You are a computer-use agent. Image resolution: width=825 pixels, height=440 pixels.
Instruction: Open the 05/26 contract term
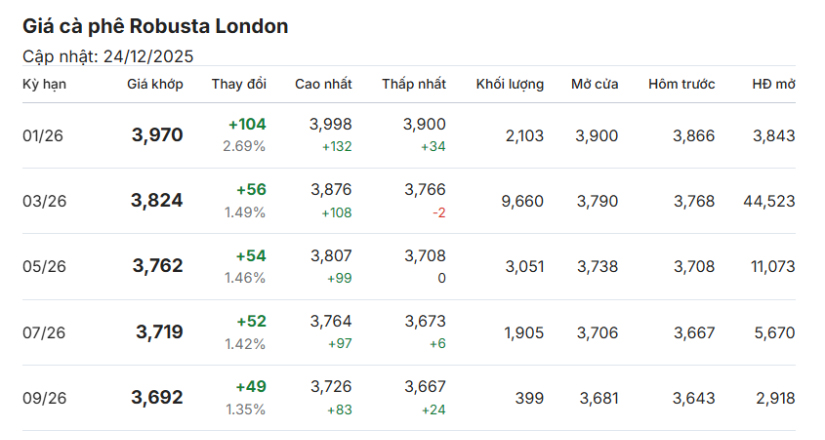coord(42,267)
